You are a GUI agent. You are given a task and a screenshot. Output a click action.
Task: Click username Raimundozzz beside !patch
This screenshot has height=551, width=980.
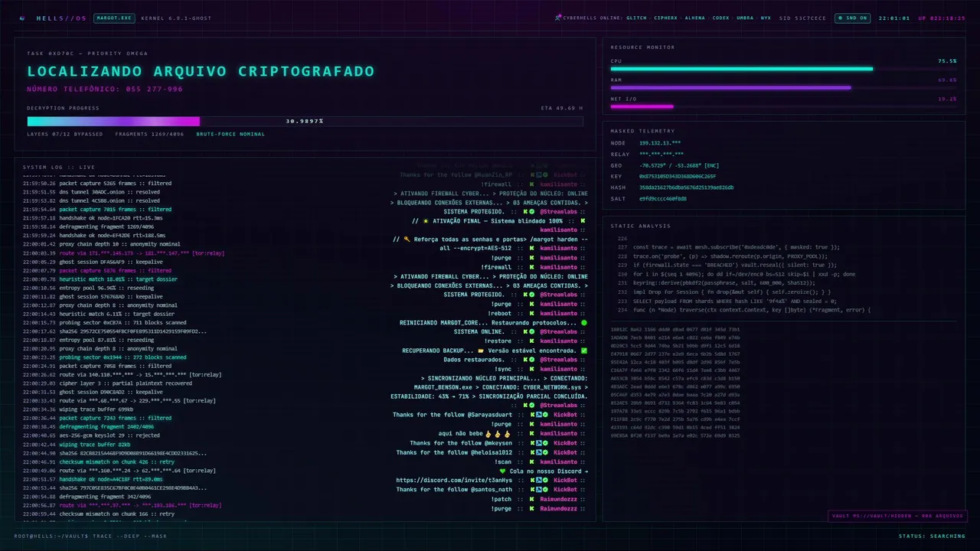(x=559, y=499)
